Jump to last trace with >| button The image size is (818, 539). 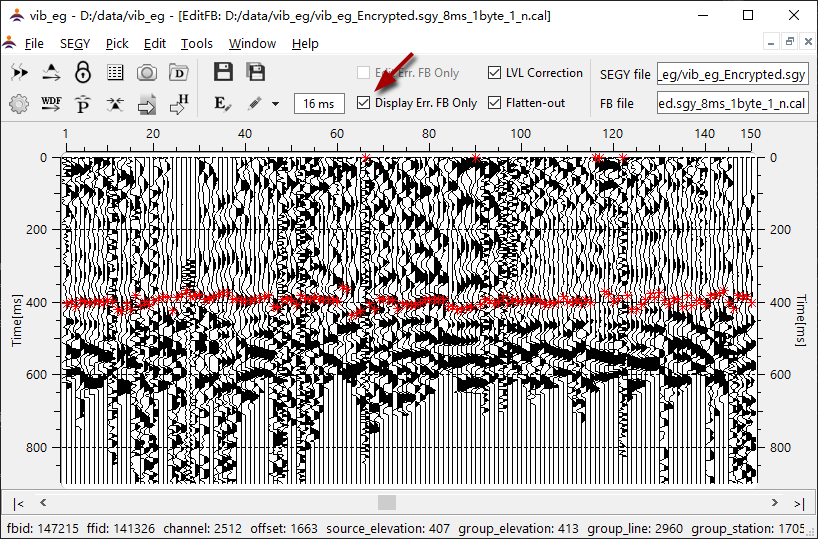pos(799,503)
